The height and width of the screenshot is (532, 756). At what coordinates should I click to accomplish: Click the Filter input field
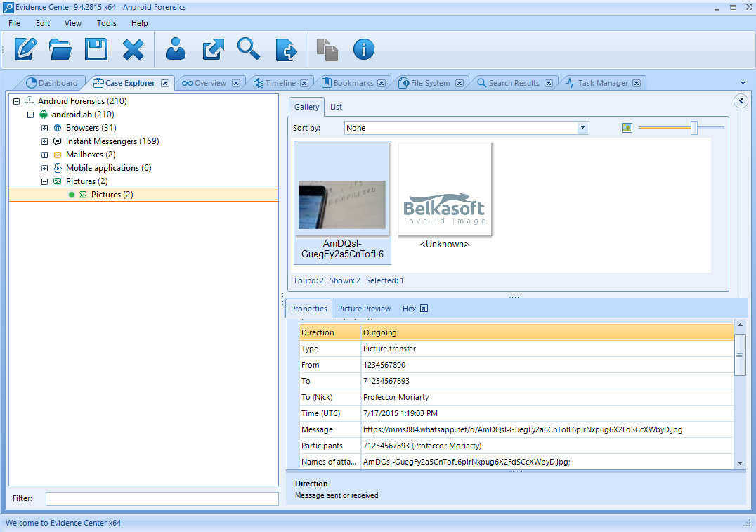click(x=162, y=499)
